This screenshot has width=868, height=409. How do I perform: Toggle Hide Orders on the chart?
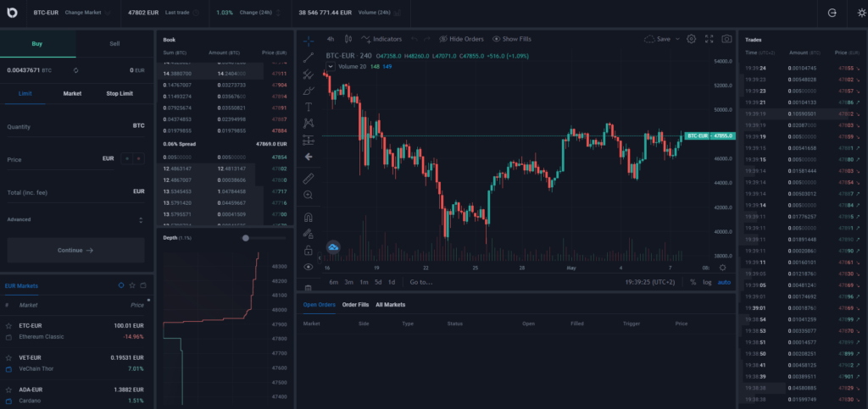[461, 39]
